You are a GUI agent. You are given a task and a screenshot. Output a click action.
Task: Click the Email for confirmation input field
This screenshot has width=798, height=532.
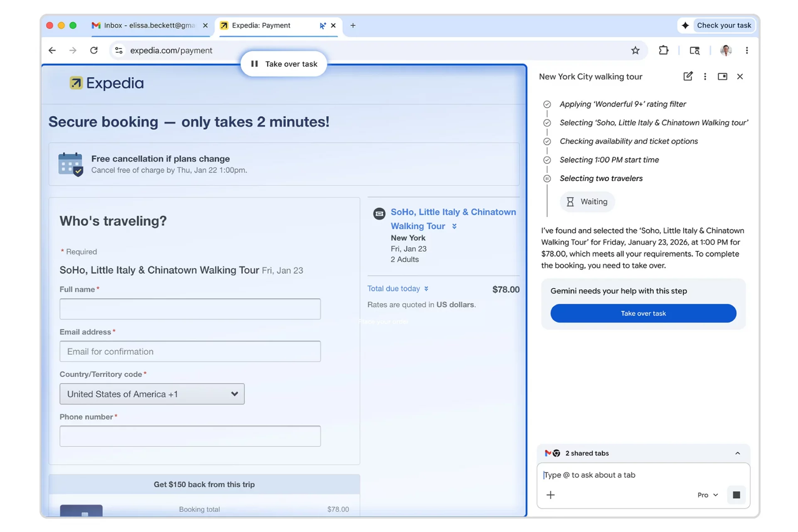[190, 351]
